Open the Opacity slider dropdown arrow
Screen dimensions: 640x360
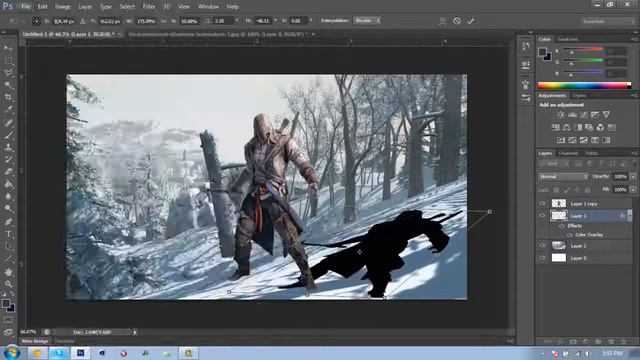coord(633,176)
